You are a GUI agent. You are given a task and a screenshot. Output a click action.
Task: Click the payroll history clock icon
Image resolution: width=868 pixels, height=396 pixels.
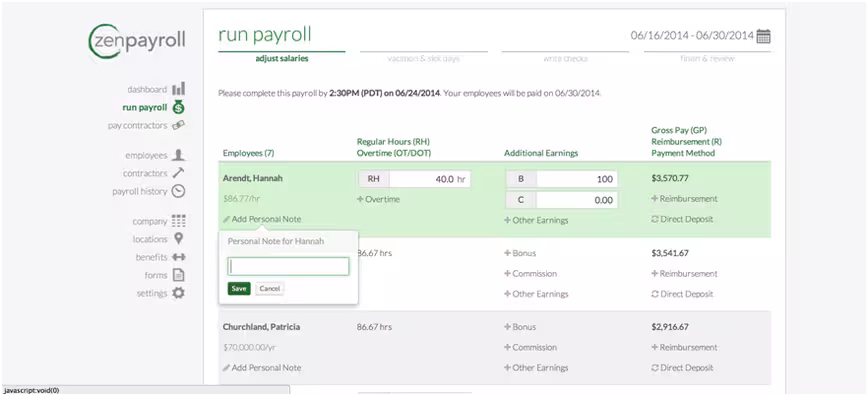pos(178,191)
